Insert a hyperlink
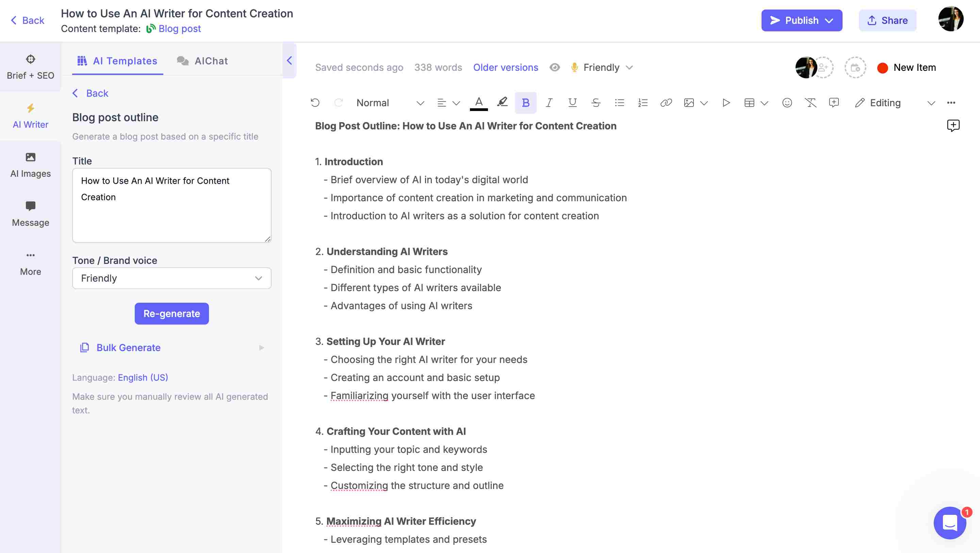980x553 pixels. pyautogui.click(x=666, y=102)
